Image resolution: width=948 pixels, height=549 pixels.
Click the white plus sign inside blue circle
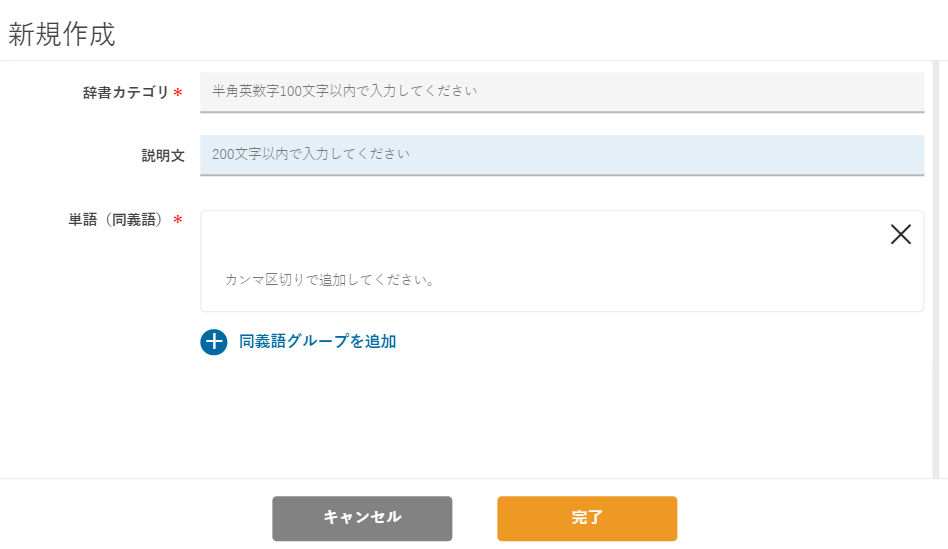(x=213, y=342)
